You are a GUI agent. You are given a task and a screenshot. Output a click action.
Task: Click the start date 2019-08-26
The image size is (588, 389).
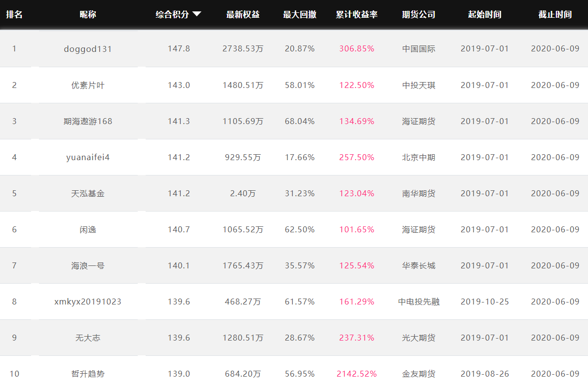click(484, 374)
